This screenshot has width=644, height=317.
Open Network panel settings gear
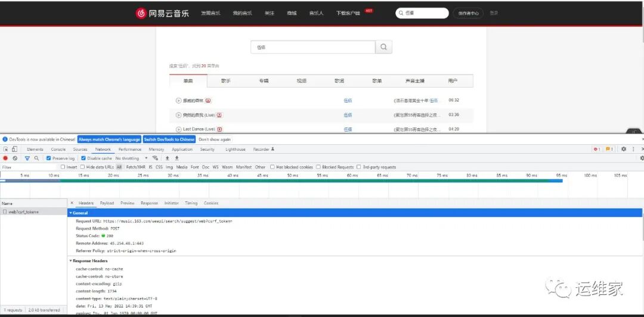coord(642,158)
